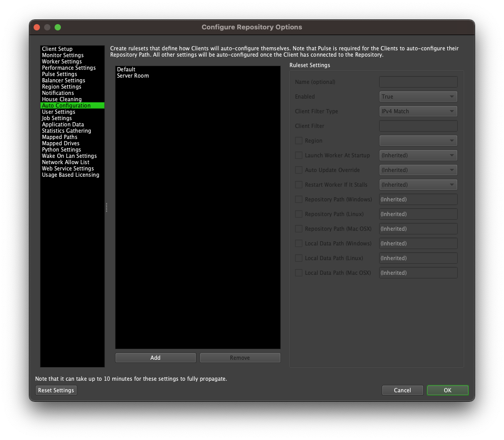
Task: Click Local Data Path (Linux) field
Action: click(418, 258)
